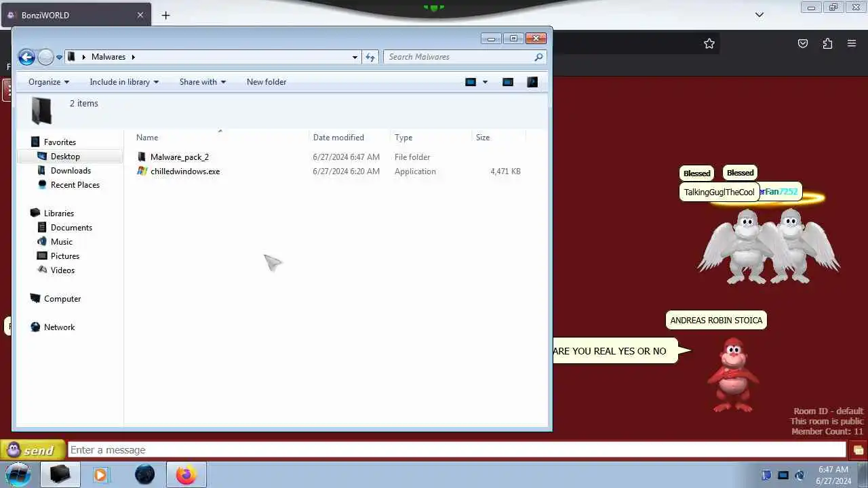Click the Firefox taskbar icon
This screenshot has width=868, height=488.
(186, 475)
